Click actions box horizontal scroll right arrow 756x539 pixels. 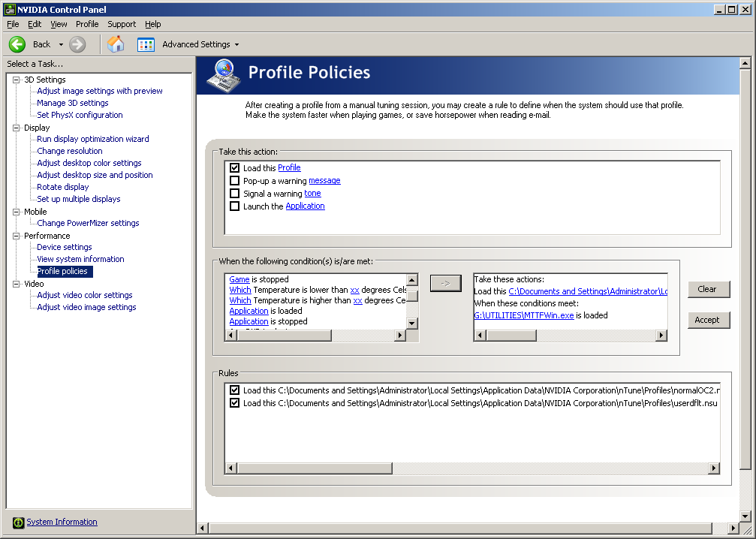661,336
